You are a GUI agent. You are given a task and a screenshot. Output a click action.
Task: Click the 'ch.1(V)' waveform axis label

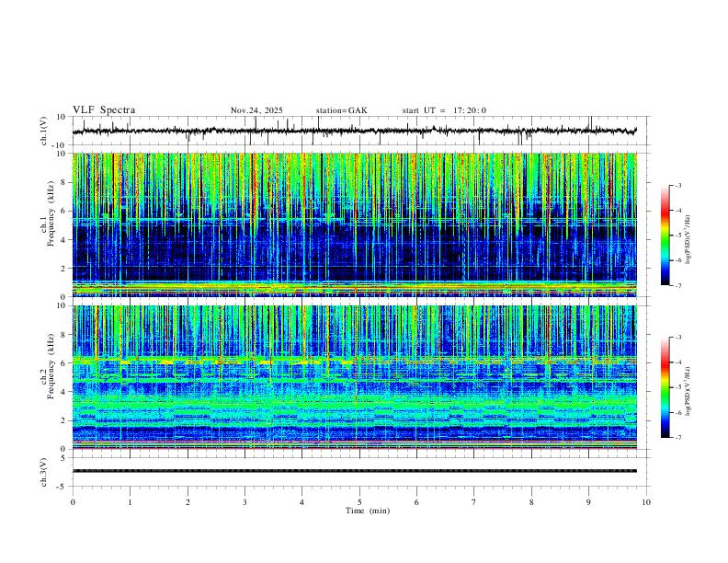tap(44, 131)
